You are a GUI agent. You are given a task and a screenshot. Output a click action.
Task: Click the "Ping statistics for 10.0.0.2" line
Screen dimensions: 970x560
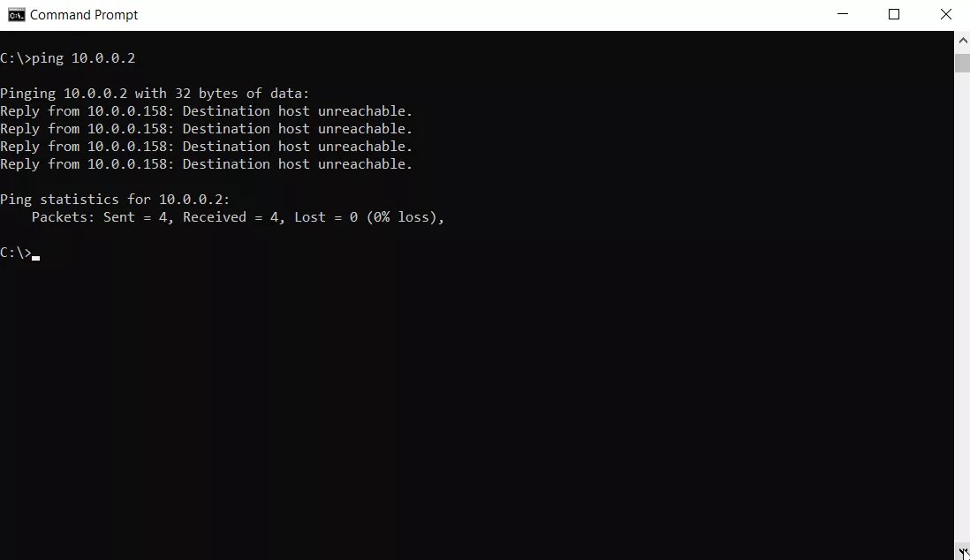click(115, 200)
